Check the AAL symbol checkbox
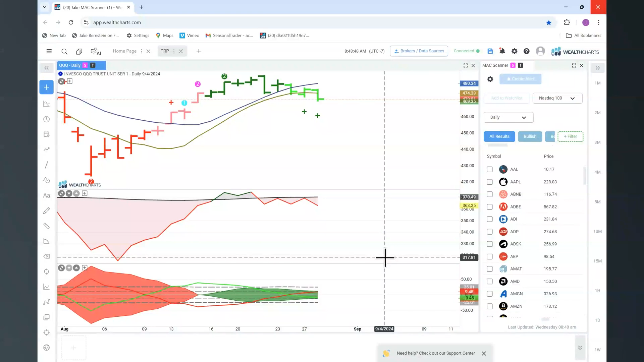644x362 pixels. (490, 170)
